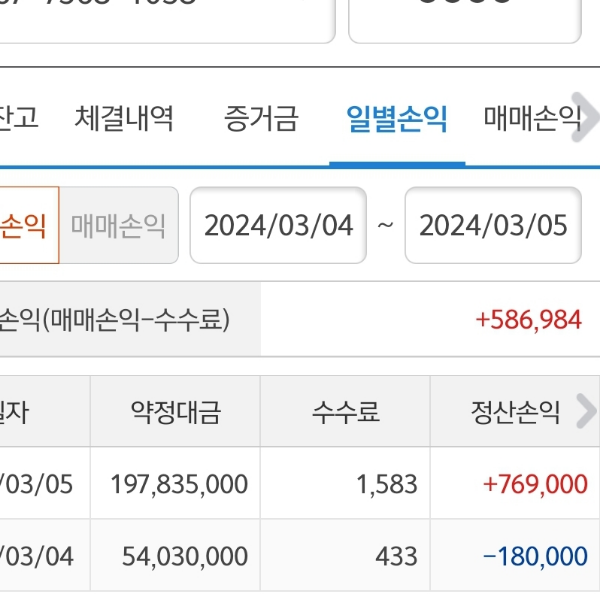This screenshot has width=600, height=600.
Task: Open end date picker showing 2024/03/05
Action: pos(493,225)
